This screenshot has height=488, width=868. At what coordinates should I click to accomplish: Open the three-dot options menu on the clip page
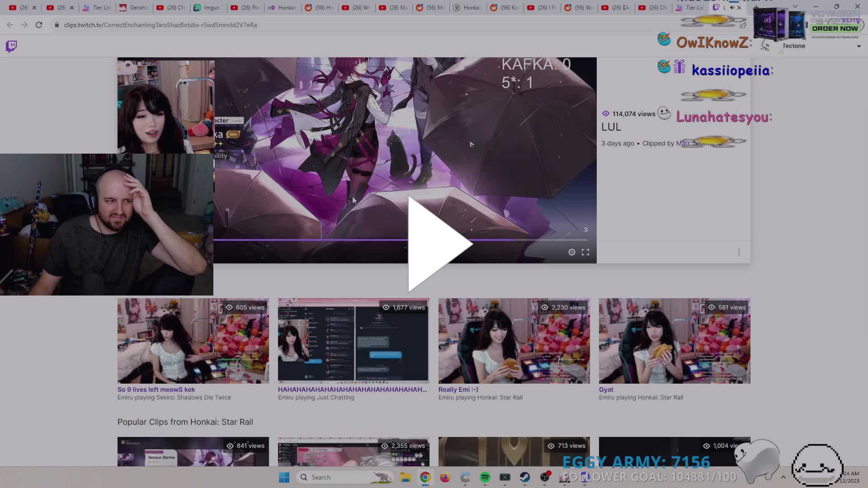[739, 252]
